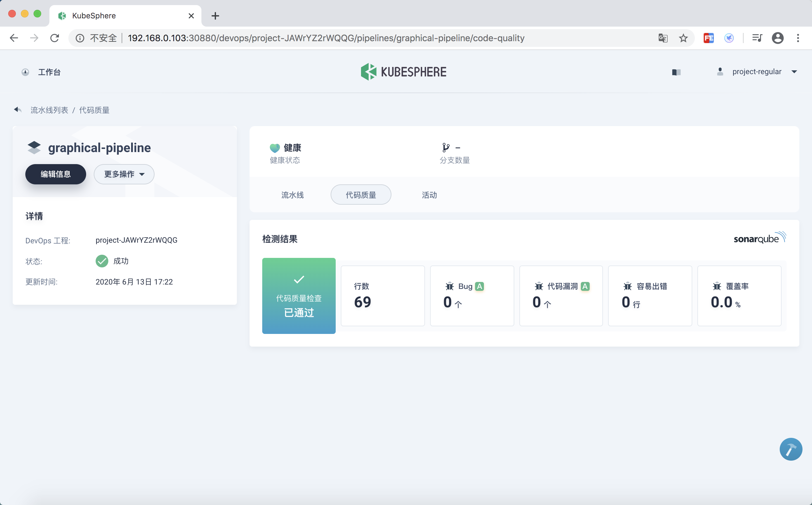
Task: Click the 编辑信息 button
Action: coord(55,174)
